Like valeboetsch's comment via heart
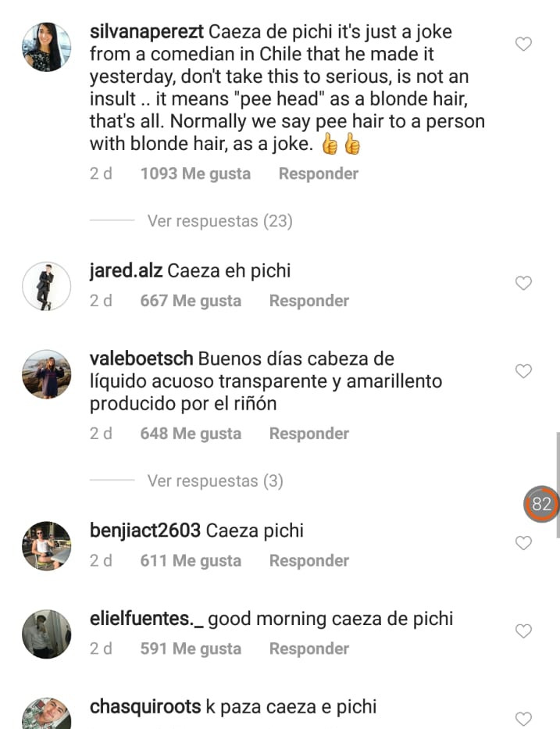Image resolution: width=560 pixels, height=729 pixels. coord(524,370)
